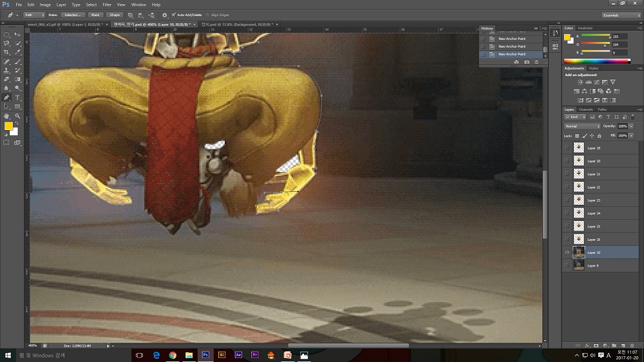This screenshot has height=362, width=644.
Task: Select the Quick Selection tool
Action: coord(17,43)
